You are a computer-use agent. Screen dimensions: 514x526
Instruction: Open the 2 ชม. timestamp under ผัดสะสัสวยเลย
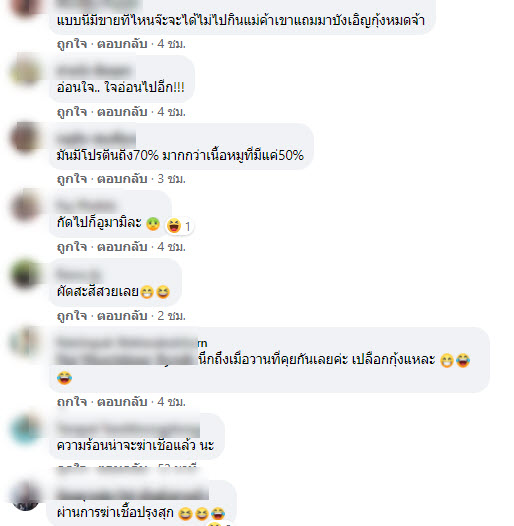tap(171, 316)
